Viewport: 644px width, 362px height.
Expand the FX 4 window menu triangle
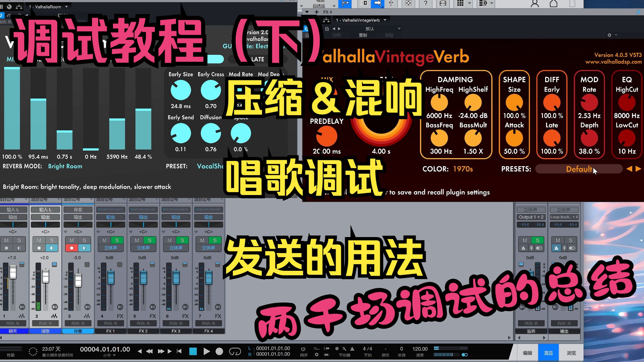tap(307, 12)
